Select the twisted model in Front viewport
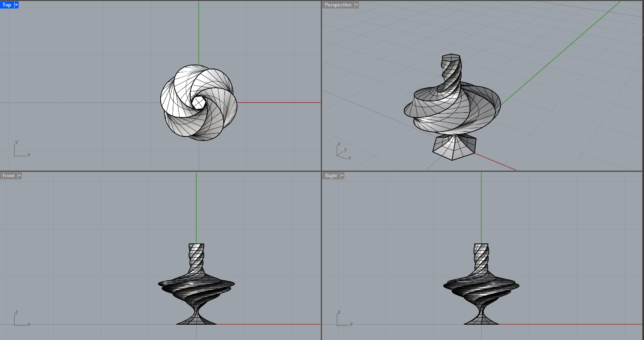 (196, 284)
